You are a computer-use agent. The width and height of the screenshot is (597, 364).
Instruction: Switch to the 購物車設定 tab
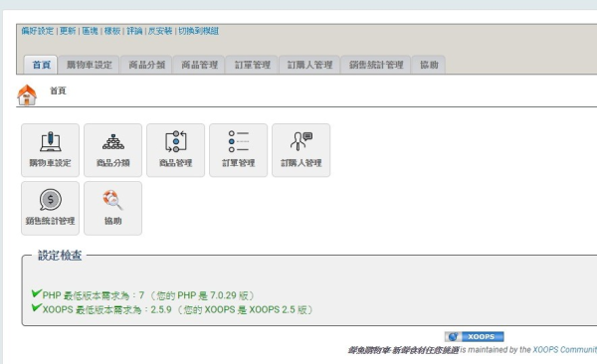[90, 65]
